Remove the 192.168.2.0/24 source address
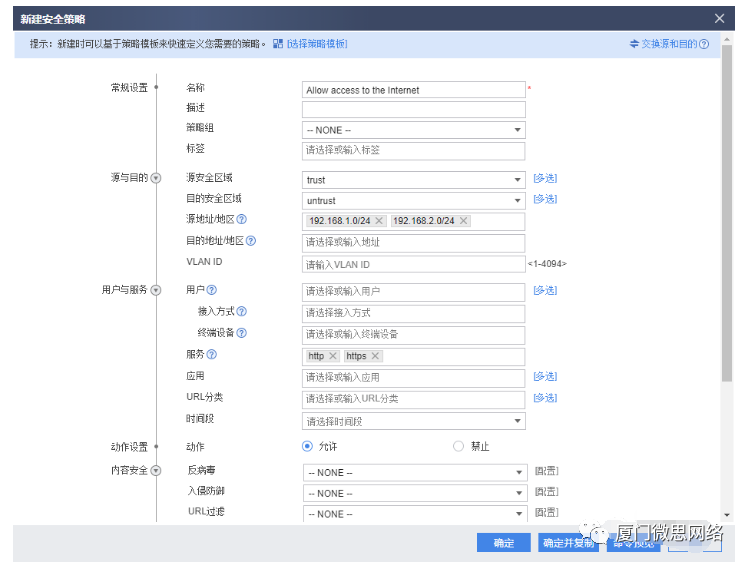The width and height of the screenshot is (747, 566). click(463, 221)
